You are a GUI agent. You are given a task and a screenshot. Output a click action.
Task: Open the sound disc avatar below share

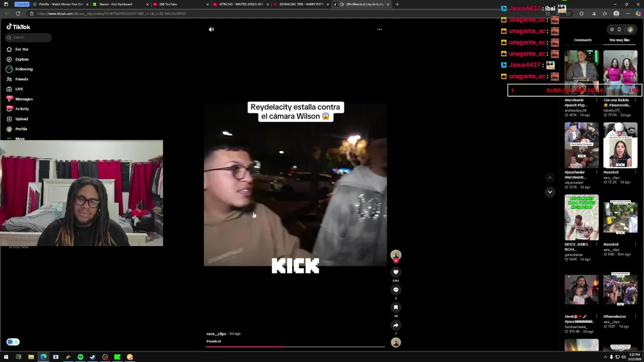(x=396, y=342)
